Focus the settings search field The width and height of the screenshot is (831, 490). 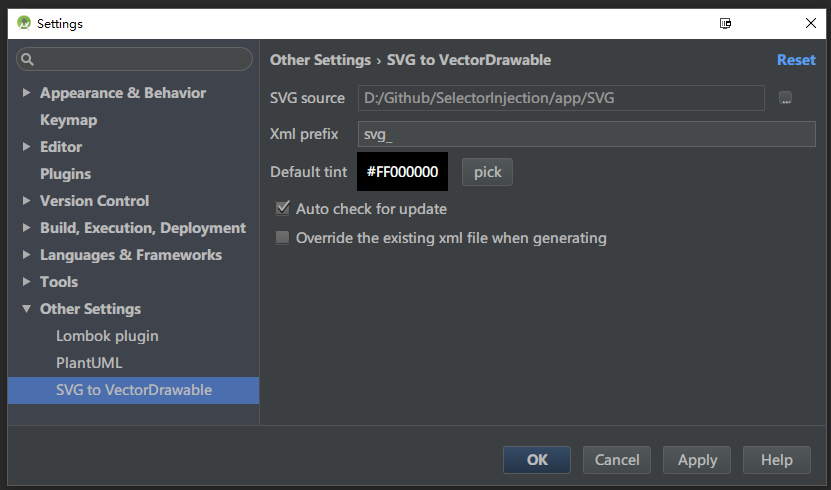point(134,59)
